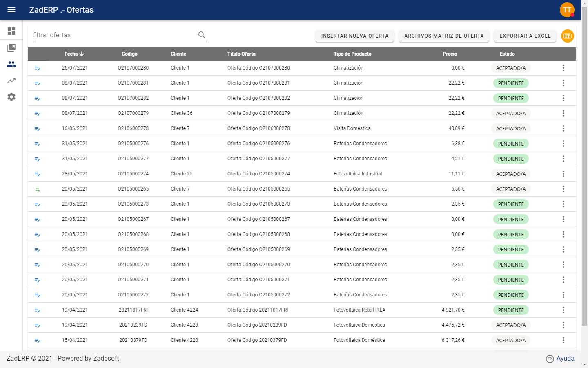Sort table by Título Oferta column header

(241, 54)
